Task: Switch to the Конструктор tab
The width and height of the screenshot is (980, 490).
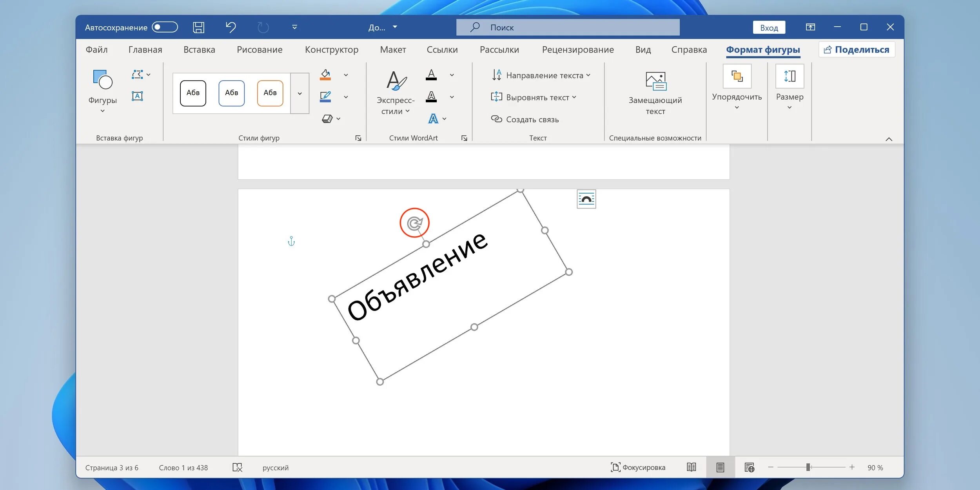Action: [332, 49]
